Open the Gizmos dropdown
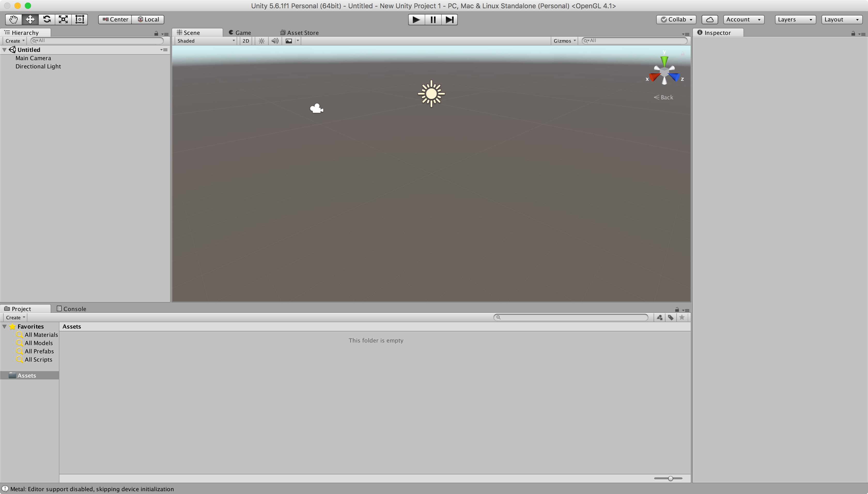868x494 pixels. coord(564,41)
